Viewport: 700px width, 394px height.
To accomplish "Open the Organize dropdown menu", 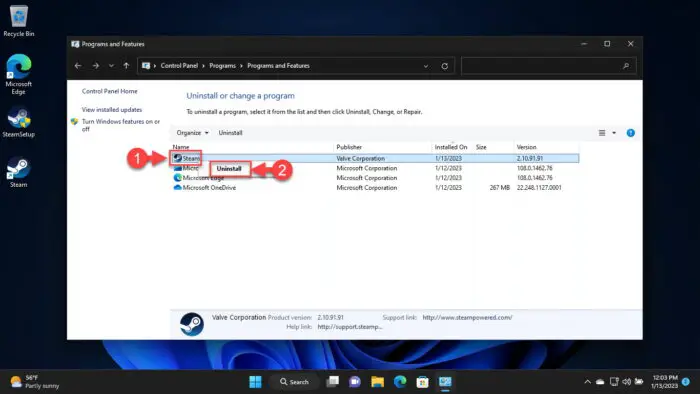I will click(x=192, y=133).
